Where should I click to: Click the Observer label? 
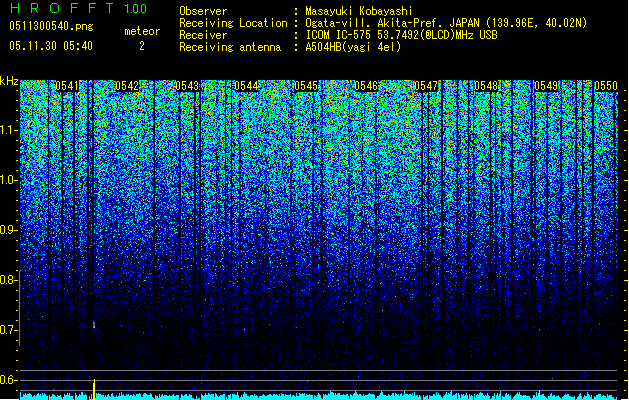click(x=203, y=11)
